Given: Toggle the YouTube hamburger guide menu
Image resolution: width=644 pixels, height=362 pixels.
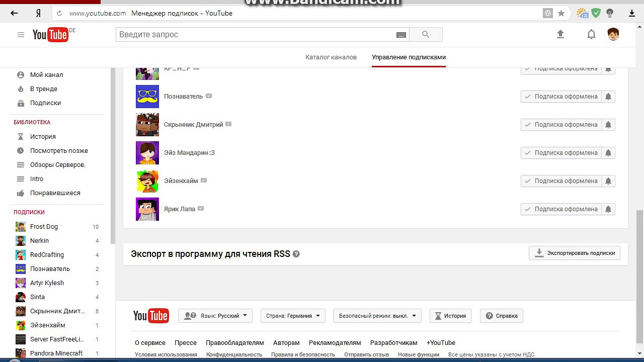Looking at the screenshot, I should pos(21,35).
